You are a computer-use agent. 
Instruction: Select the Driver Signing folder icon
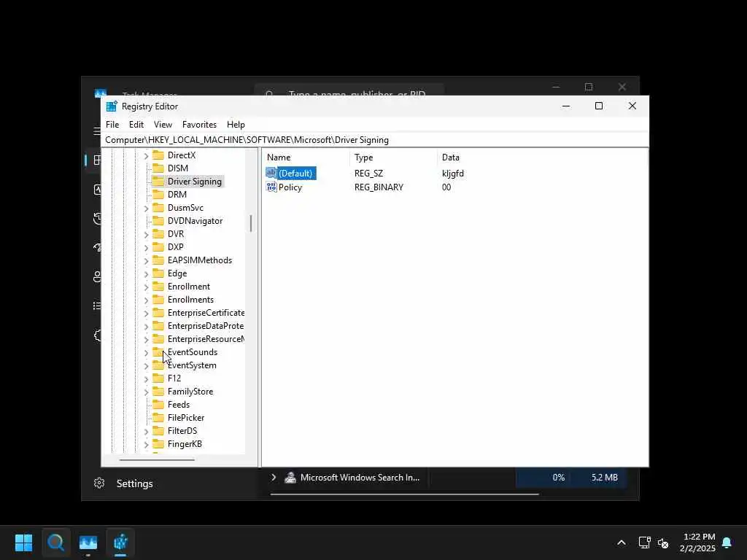tap(158, 182)
